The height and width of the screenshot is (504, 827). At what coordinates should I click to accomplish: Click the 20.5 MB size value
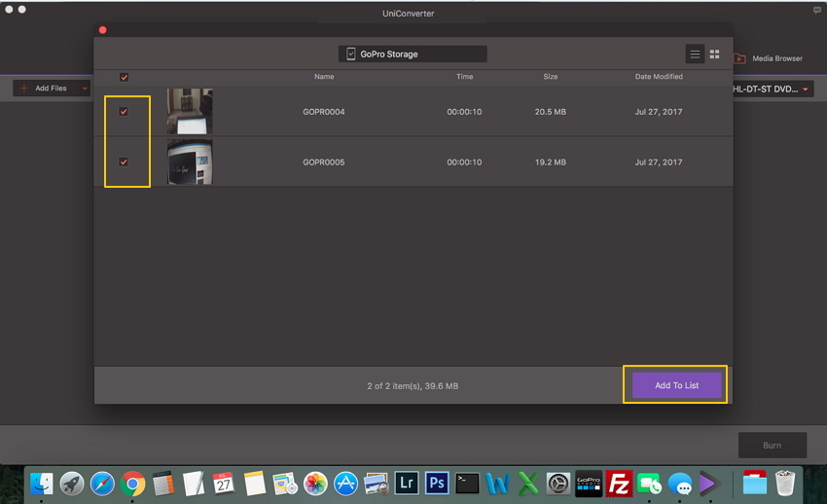[551, 112]
